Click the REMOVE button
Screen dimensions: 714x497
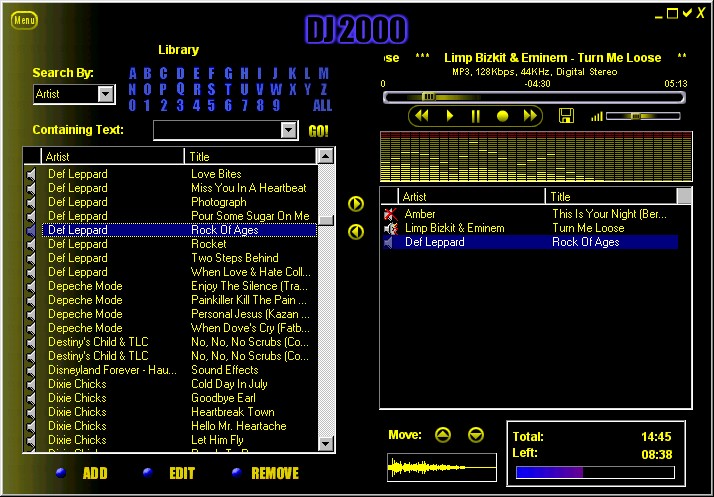275,473
